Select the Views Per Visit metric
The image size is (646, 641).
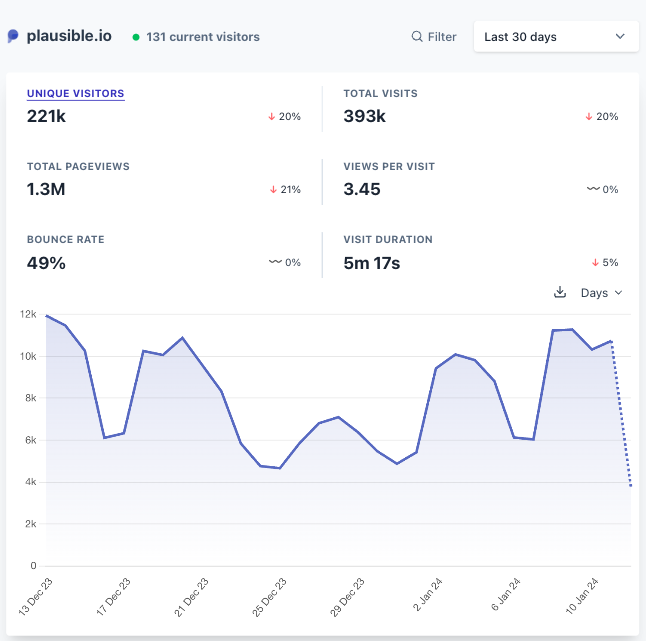point(389,166)
